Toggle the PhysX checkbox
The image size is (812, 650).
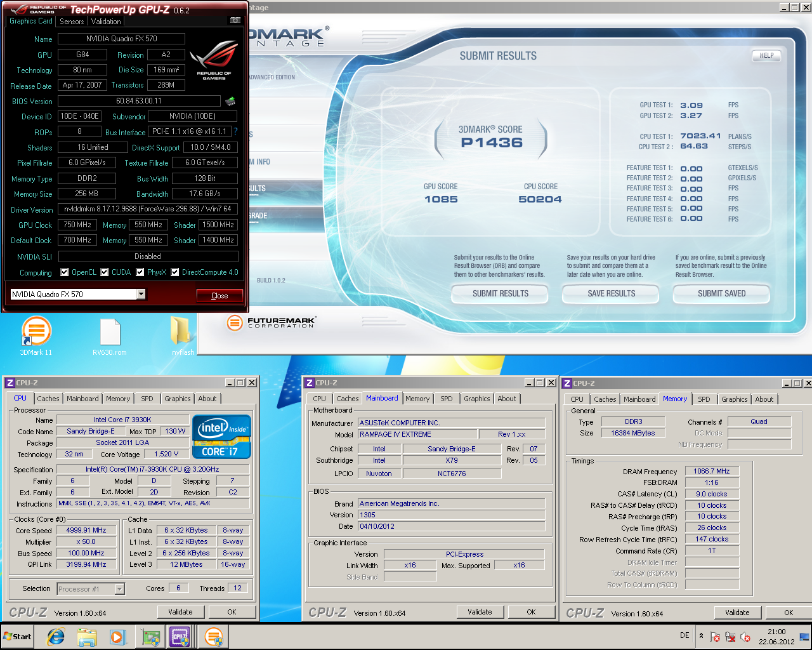pos(140,272)
